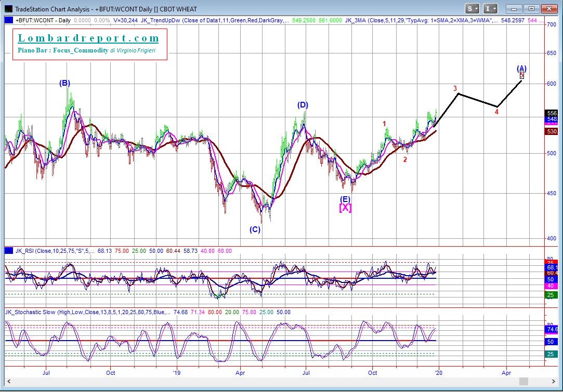This screenshot has width=563, height=392.
Task: Select the red wave 4 label
Action: tap(496, 112)
